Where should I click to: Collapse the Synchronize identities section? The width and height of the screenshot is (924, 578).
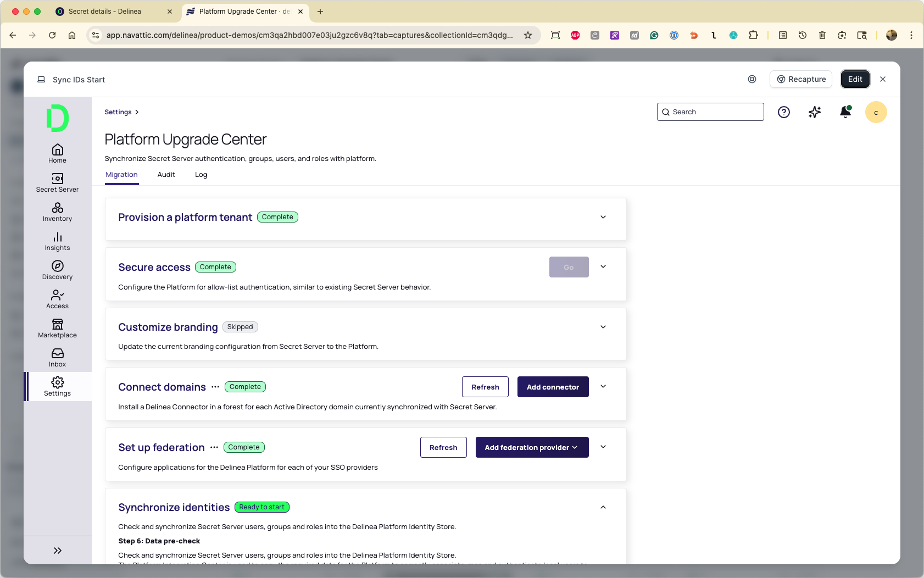click(603, 507)
